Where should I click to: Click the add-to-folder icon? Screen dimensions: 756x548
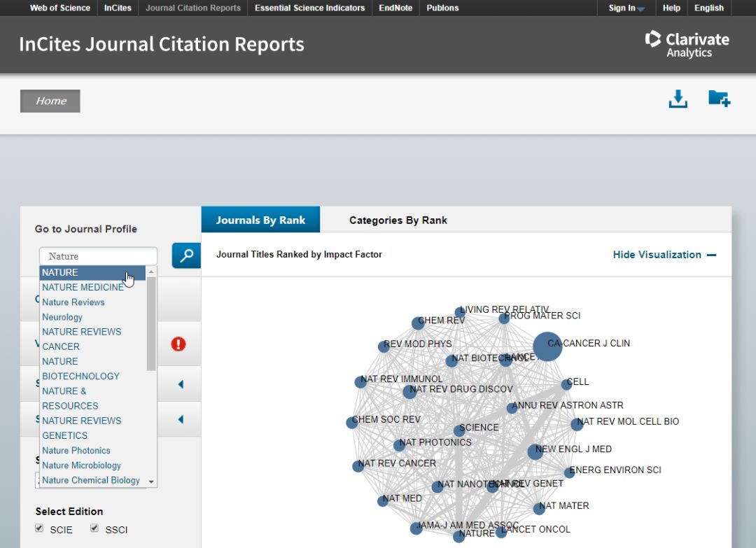pyautogui.click(x=719, y=99)
